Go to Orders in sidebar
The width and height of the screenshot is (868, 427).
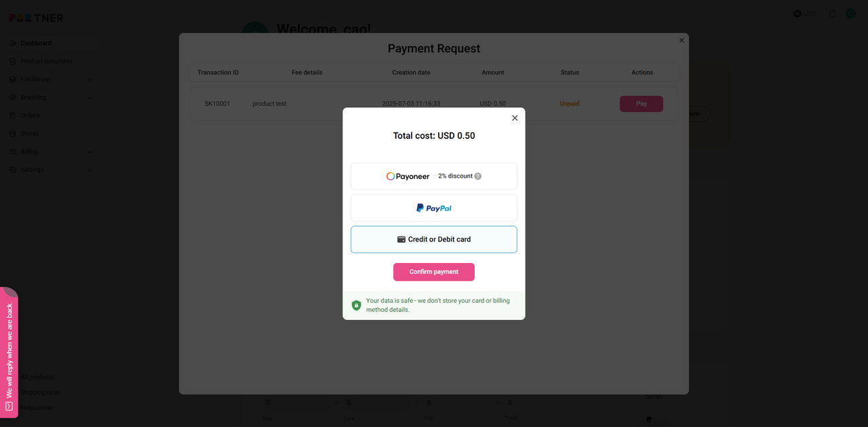coord(30,115)
